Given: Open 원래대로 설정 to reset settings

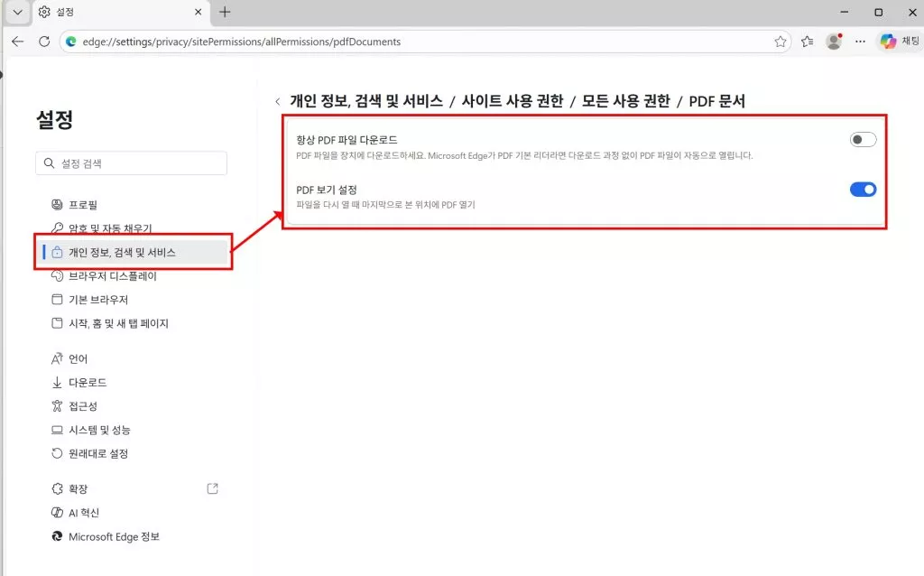Looking at the screenshot, I should tap(92, 453).
